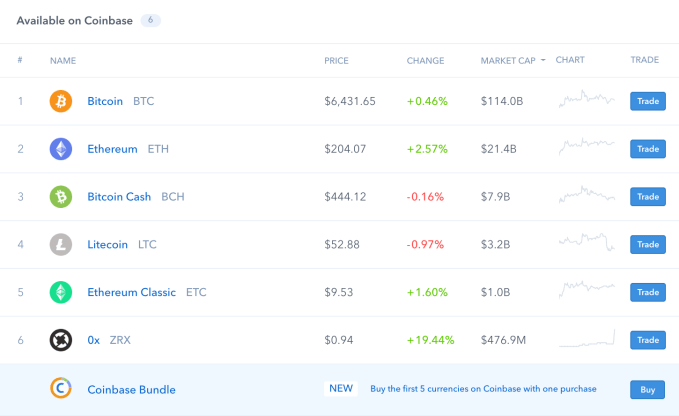Sort the table by Name column
Image resolution: width=679 pixels, height=416 pixels.
tap(62, 61)
